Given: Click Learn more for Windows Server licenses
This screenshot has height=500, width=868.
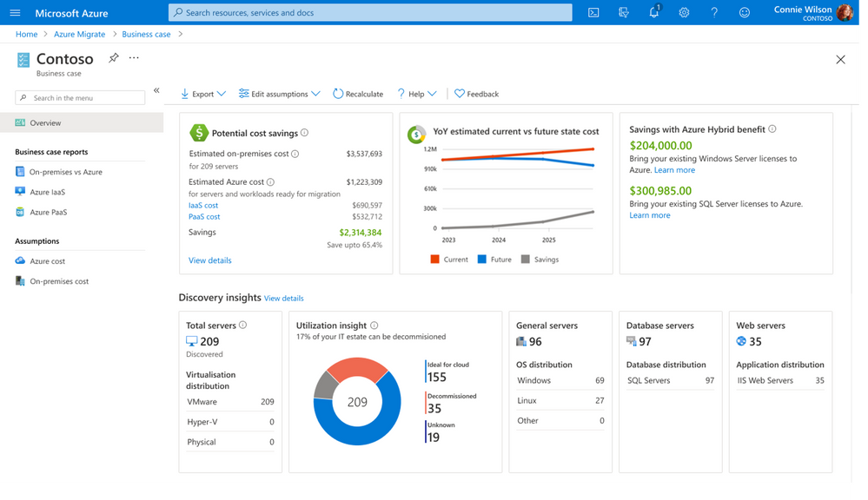Looking at the screenshot, I should click(x=674, y=170).
